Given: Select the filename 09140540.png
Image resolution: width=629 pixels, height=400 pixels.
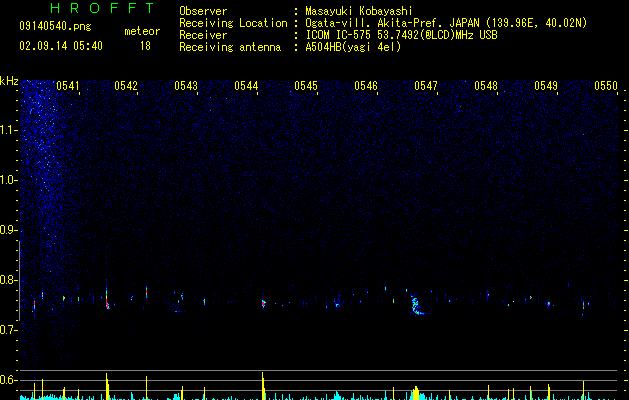Looking at the screenshot, I should (x=55, y=27).
